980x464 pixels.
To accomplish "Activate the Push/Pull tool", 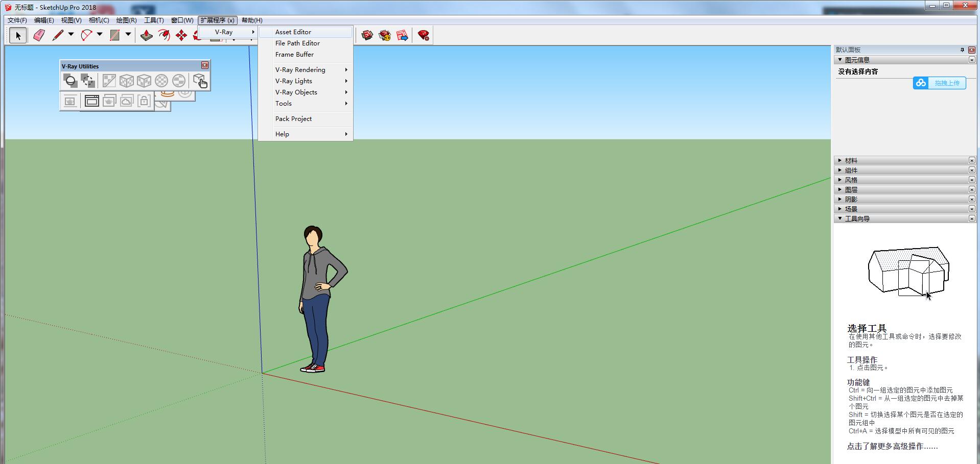I will (x=147, y=35).
